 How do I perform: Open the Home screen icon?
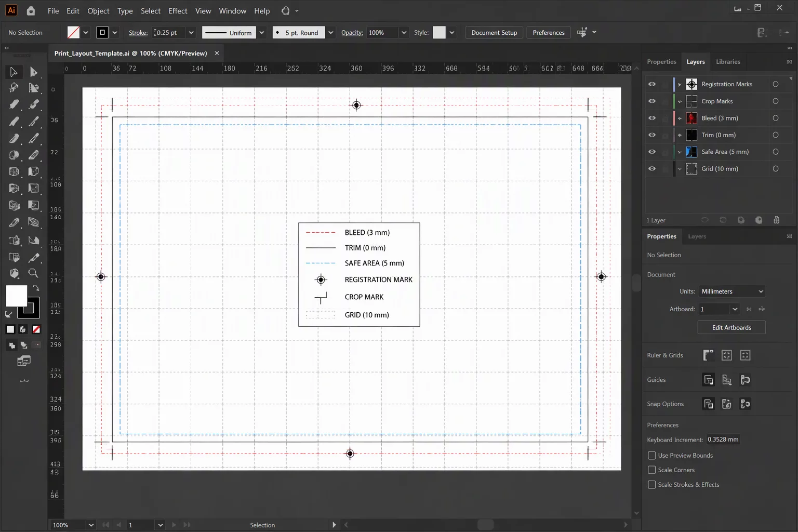point(31,10)
